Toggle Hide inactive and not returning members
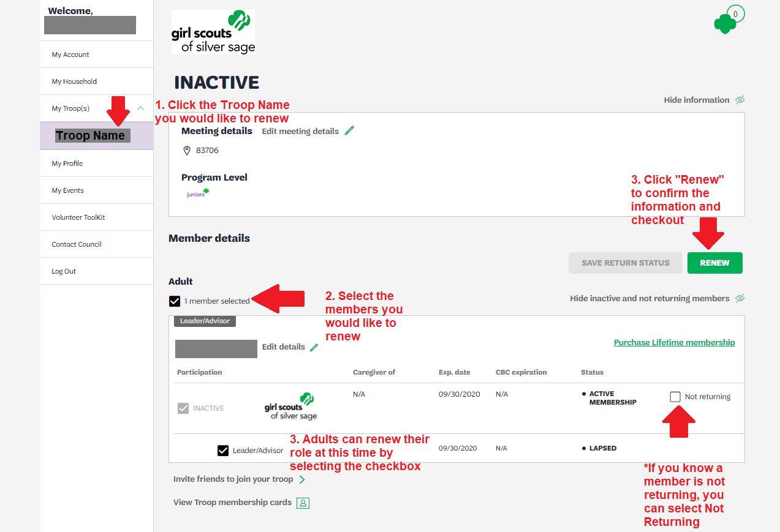 coord(740,298)
